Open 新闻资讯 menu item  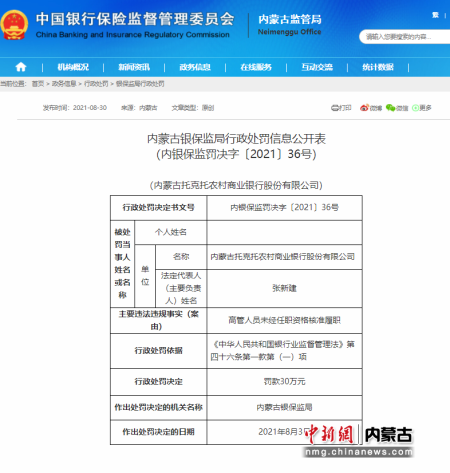pyautogui.click(x=134, y=67)
